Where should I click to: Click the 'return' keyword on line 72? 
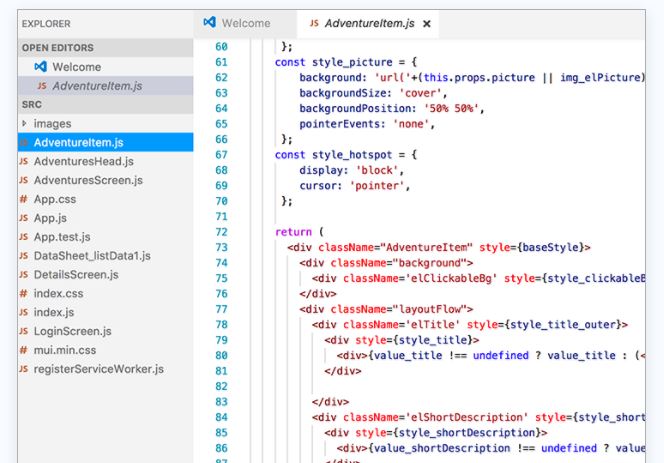coord(293,232)
